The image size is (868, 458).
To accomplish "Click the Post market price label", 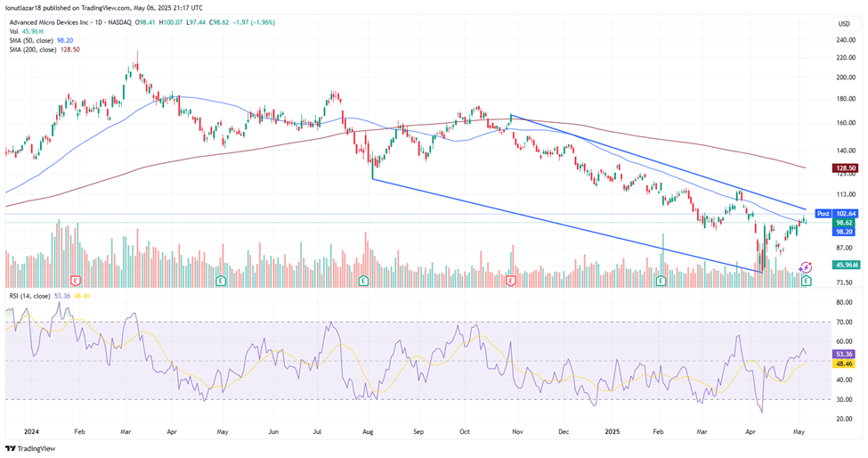I will coord(823,214).
